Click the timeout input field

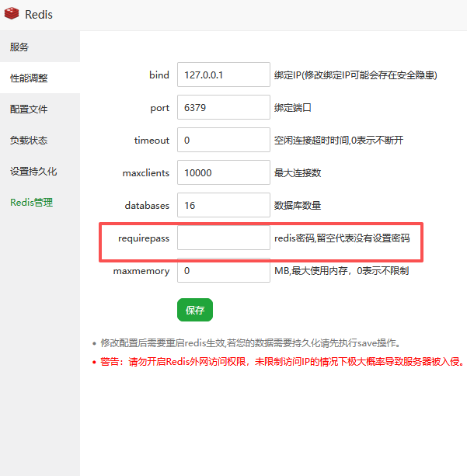pos(224,140)
